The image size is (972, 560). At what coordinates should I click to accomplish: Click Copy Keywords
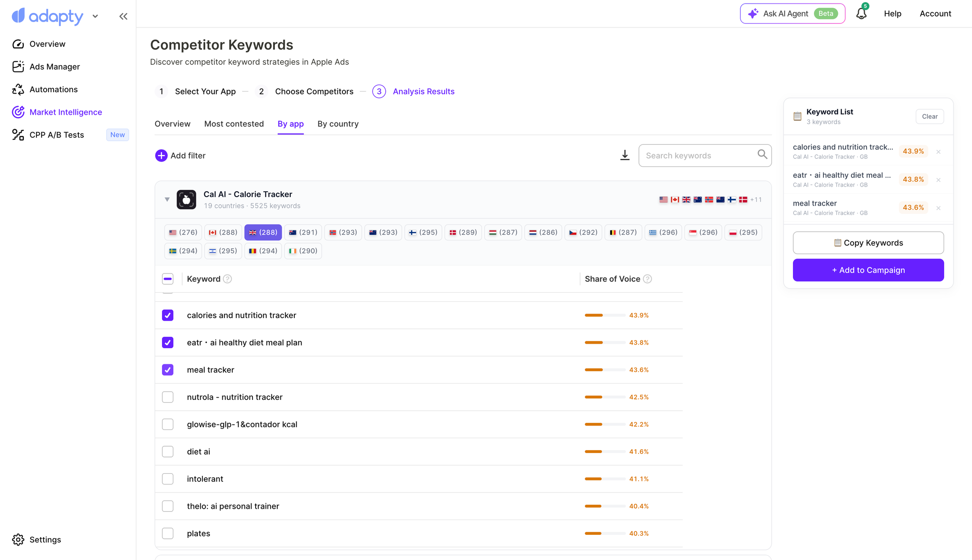(x=868, y=243)
